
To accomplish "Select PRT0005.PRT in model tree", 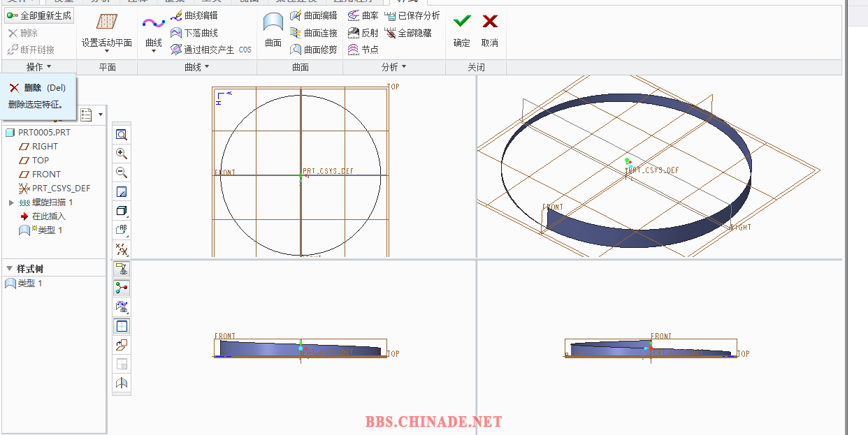I will (x=38, y=132).
